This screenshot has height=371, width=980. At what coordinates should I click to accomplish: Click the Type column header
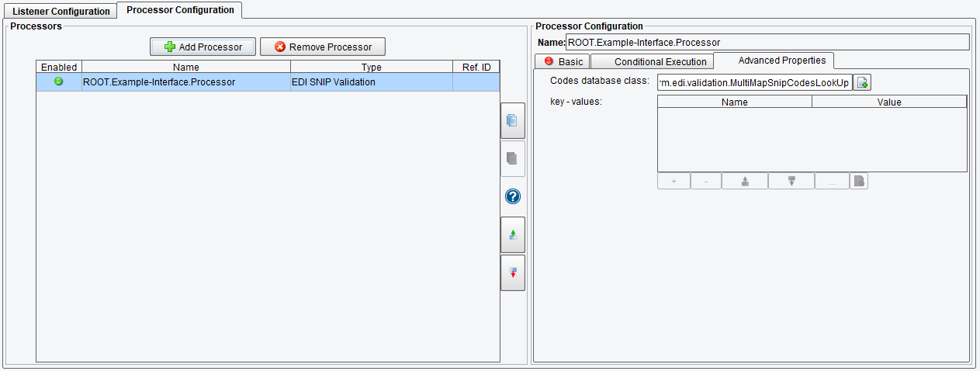click(x=372, y=67)
